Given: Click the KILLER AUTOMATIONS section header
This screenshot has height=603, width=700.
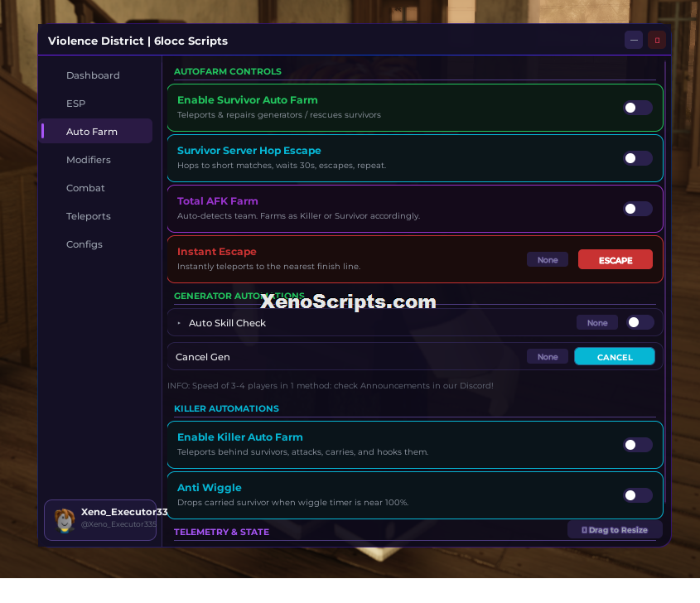Looking at the screenshot, I should (226, 408).
